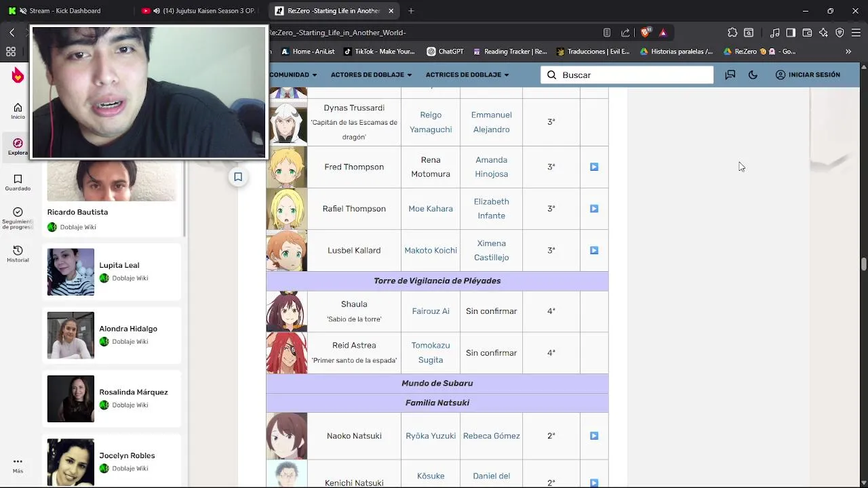Viewport: 868px width, 488px height.
Task: Open Amanda Hinojosa link
Action: click(x=491, y=167)
